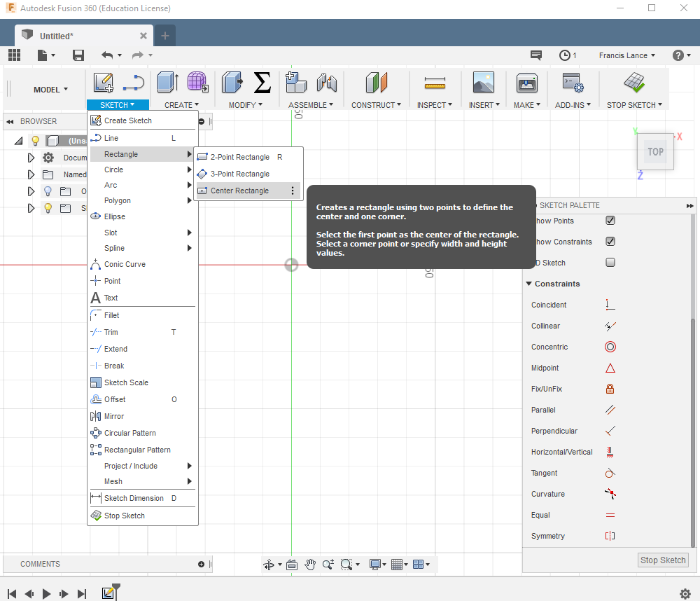Collapse the Browser panel arrows
This screenshot has height=601, width=700.
[10, 122]
